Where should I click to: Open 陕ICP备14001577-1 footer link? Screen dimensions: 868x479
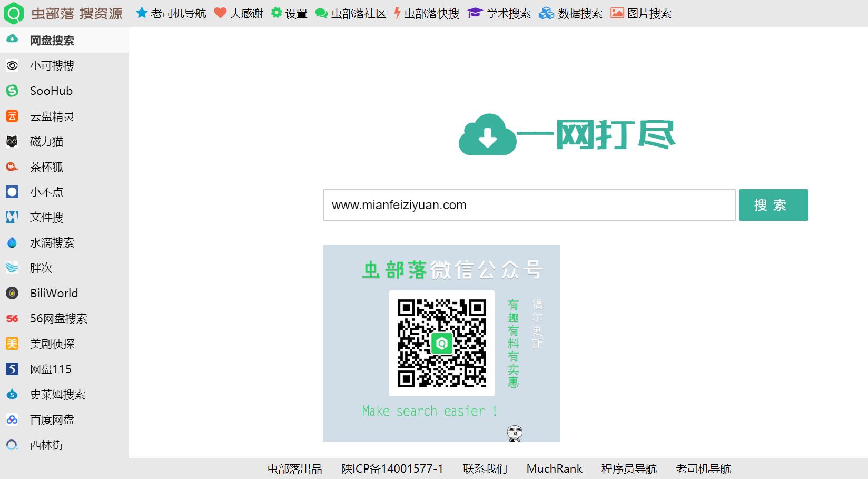click(x=392, y=468)
